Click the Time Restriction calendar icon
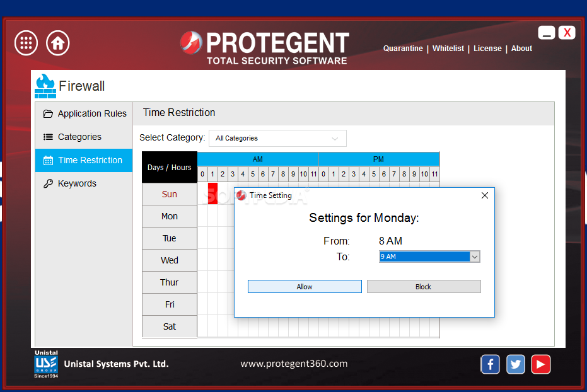587x392 pixels. click(x=49, y=161)
